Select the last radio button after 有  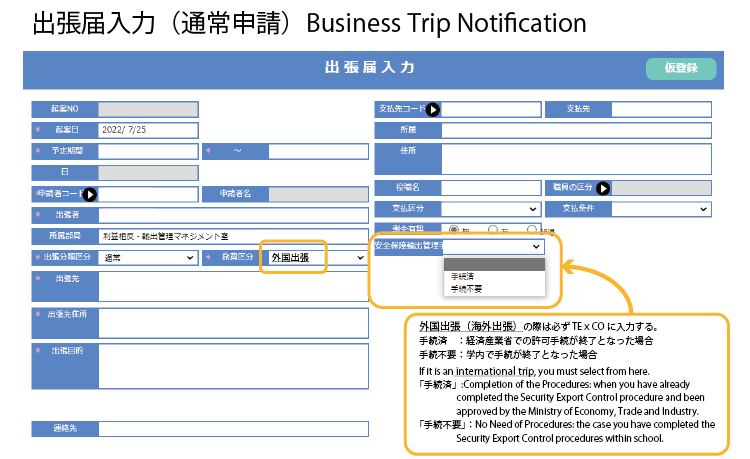point(531,230)
